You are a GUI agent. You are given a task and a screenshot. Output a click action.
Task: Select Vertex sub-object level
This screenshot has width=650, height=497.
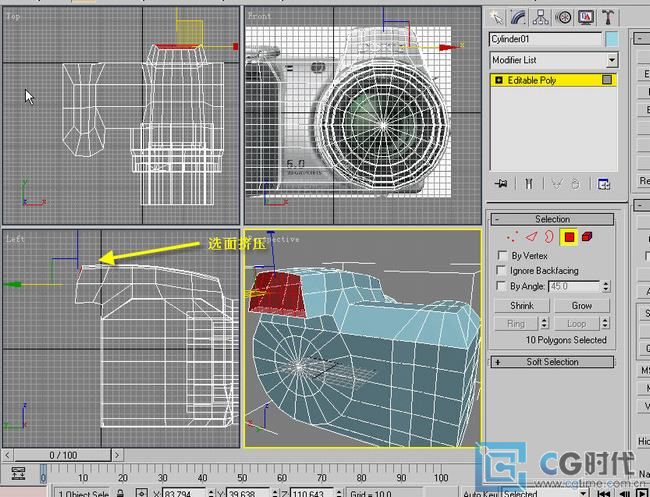coord(512,237)
